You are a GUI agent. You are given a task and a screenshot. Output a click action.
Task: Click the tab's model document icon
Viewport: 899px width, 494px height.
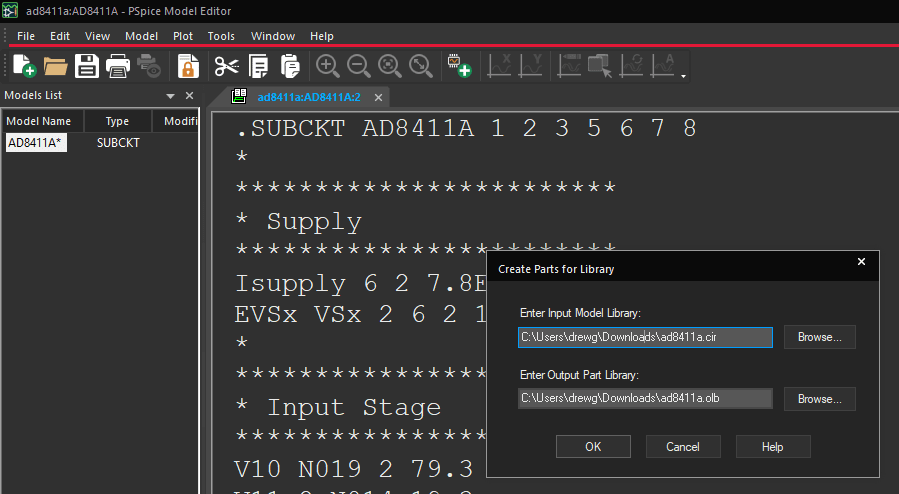point(239,96)
